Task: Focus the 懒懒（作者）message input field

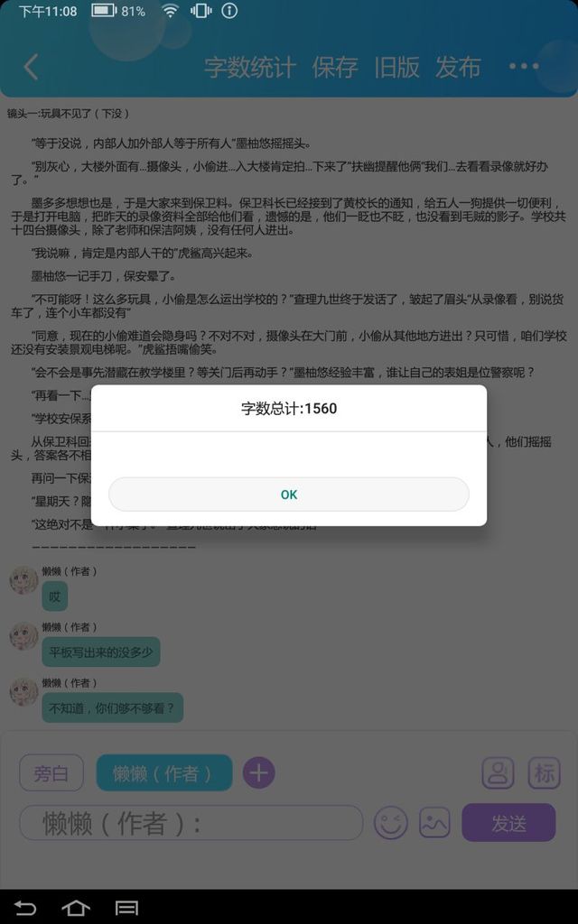Action: pos(191,823)
